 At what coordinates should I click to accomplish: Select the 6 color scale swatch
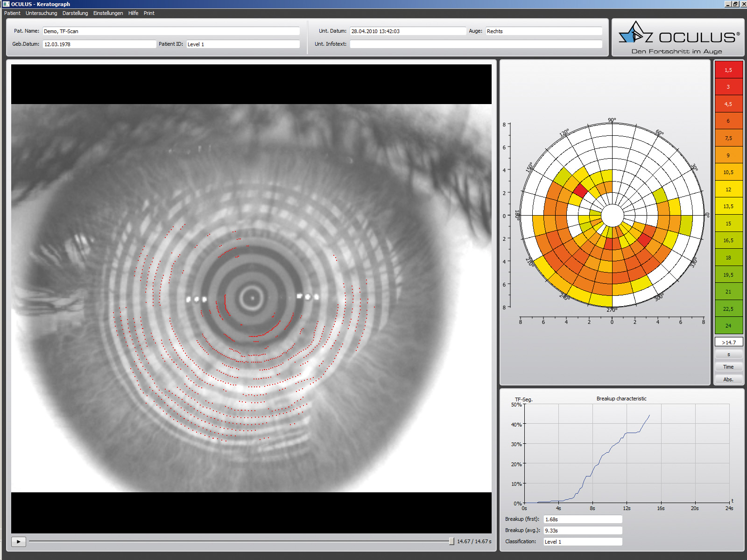(x=729, y=121)
